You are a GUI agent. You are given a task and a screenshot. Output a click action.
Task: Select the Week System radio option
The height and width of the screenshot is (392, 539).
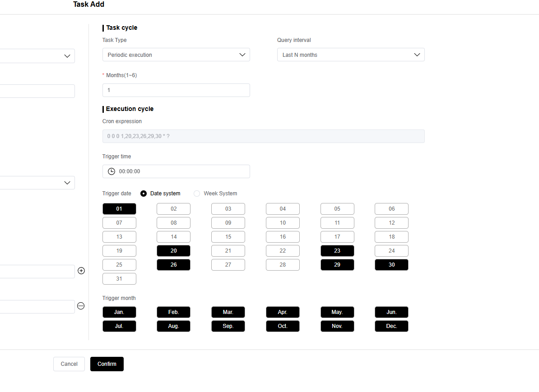click(197, 194)
